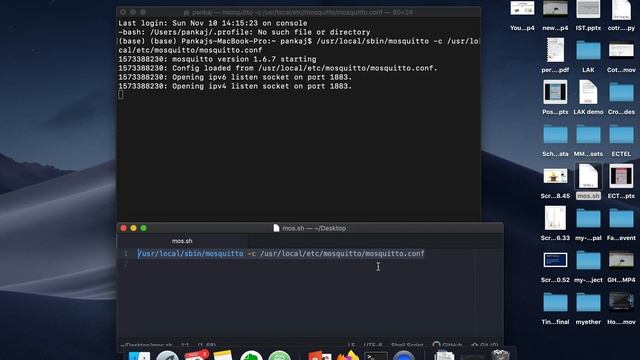Click '/usr/local/sbin/mosquitto' in the editor
This screenshot has width=640, height=360.
(190, 253)
